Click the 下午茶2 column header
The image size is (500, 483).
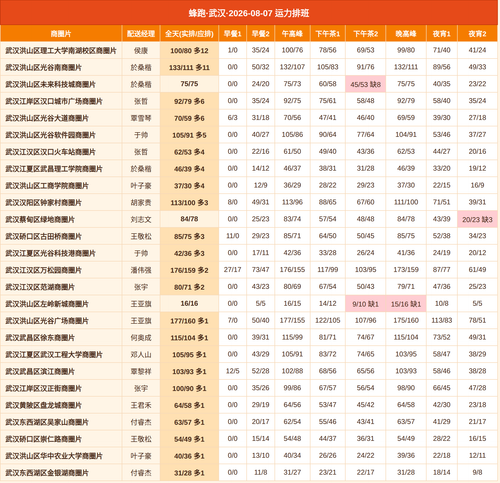[x=366, y=34]
